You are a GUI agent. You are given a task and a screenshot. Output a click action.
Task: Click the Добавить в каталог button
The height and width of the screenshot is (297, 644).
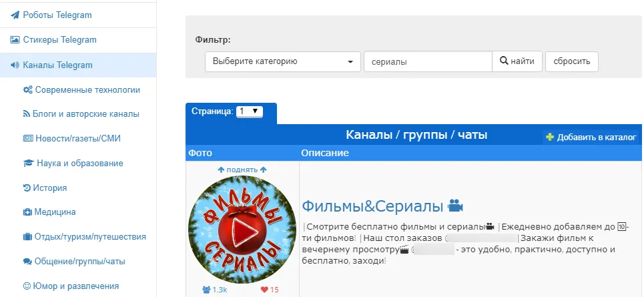click(591, 137)
